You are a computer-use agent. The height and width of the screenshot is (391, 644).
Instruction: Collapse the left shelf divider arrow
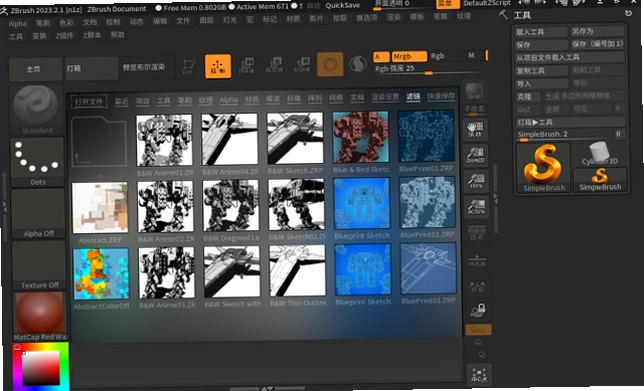[x=5, y=207]
